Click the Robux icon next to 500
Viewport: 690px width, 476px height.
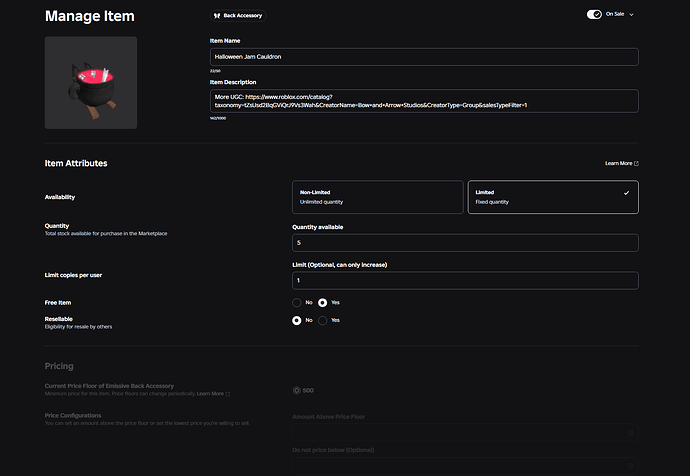[x=297, y=390]
